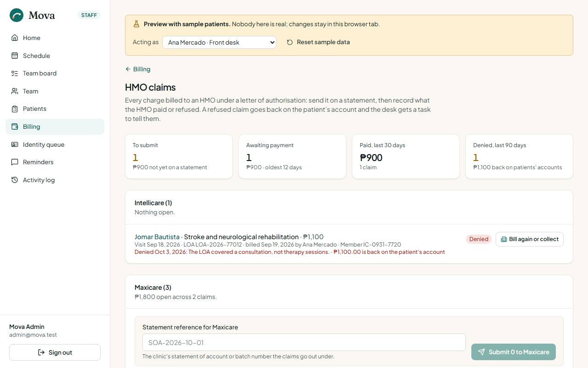Click the reset circular arrow icon
This screenshot has height=368, width=588.
pyautogui.click(x=290, y=42)
